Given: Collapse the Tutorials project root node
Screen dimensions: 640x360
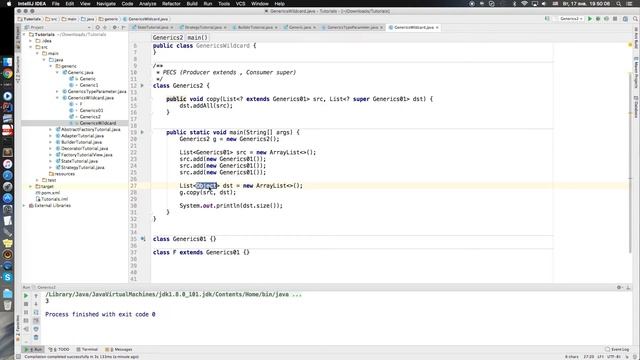Looking at the screenshot, I should [24, 35].
